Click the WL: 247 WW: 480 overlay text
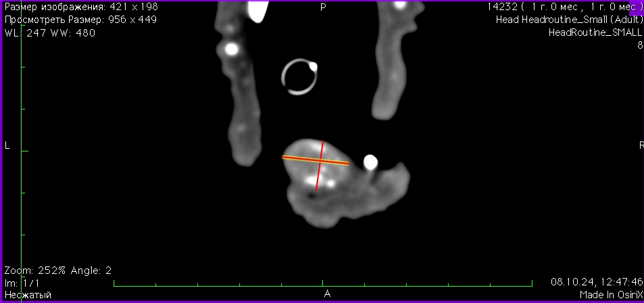Viewport: 644px width, 303px height. pos(49,32)
